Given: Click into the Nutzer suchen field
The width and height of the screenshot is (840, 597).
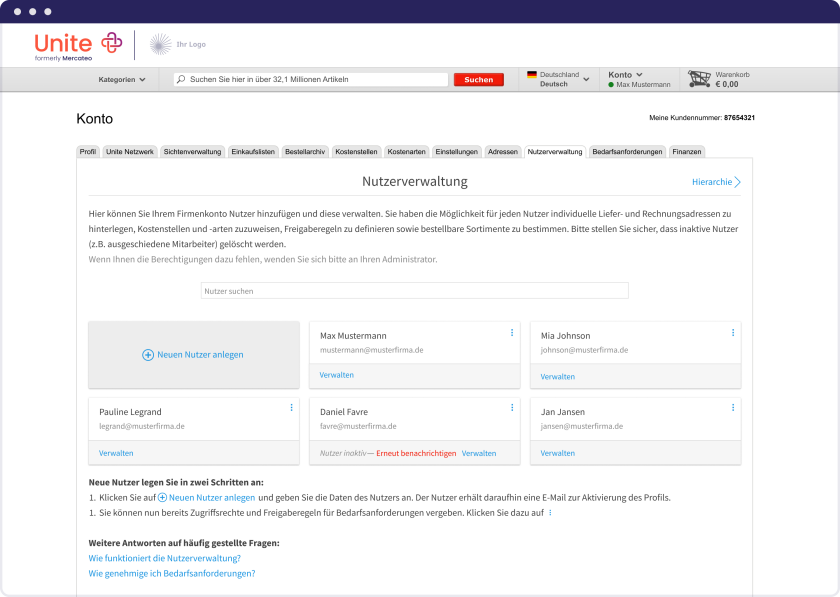Looking at the screenshot, I should [414, 291].
